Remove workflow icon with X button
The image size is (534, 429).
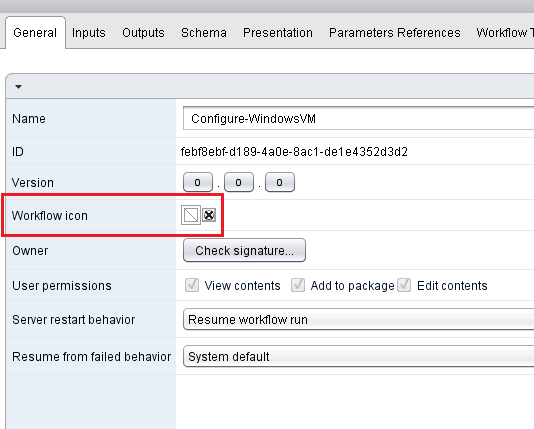(209, 215)
